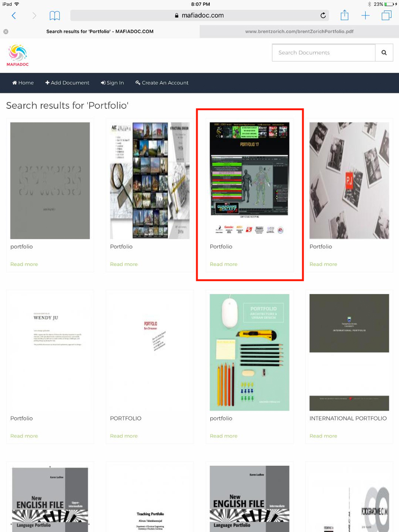Open the plain grey cover portfolio thumbnail
This screenshot has width=399, height=532.
click(50, 181)
